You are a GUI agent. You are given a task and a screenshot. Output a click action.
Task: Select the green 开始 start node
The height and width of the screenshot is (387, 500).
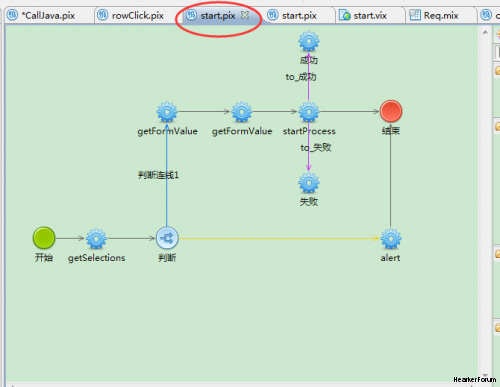pyautogui.click(x=44, y=238)
